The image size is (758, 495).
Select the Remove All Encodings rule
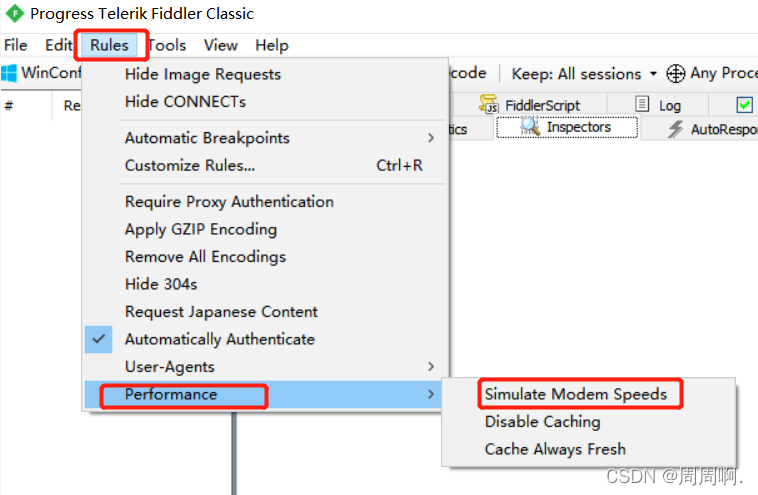pos(205,256)
